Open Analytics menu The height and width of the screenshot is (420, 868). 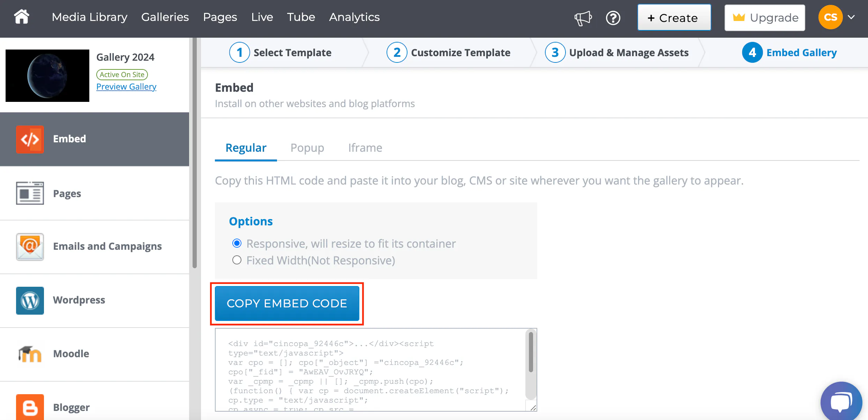coord(354,17)
